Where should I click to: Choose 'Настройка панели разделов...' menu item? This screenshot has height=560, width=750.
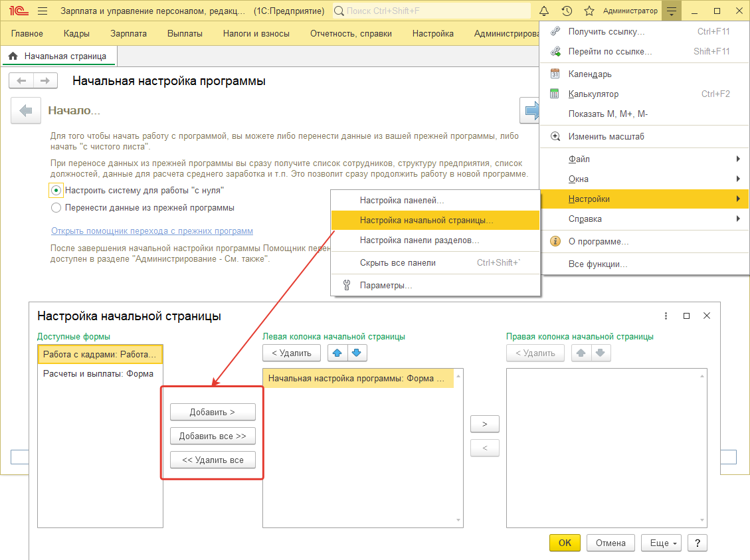[x=419, y=240]
